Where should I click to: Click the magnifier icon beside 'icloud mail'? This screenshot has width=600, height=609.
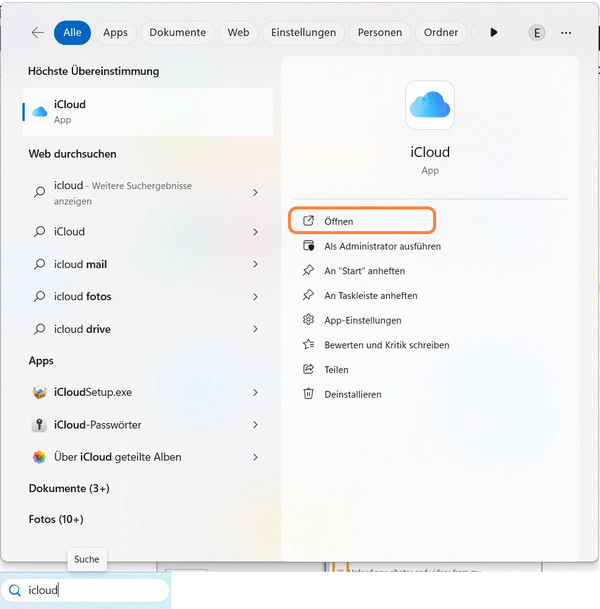click(x=39, y=264)
